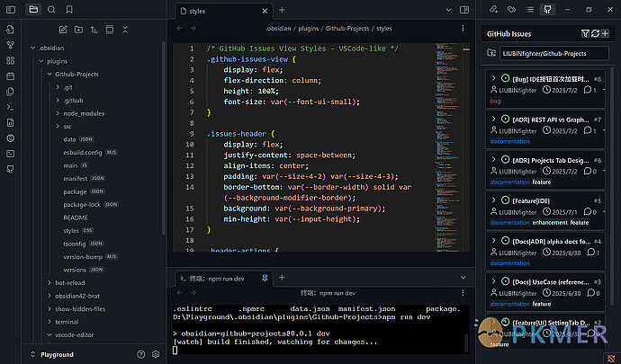
Task: Expand the src folder
Action: (58, 126)
